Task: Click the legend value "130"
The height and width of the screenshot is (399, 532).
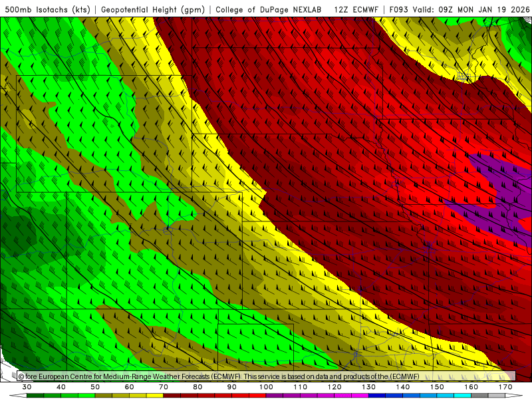Action: 369,387
